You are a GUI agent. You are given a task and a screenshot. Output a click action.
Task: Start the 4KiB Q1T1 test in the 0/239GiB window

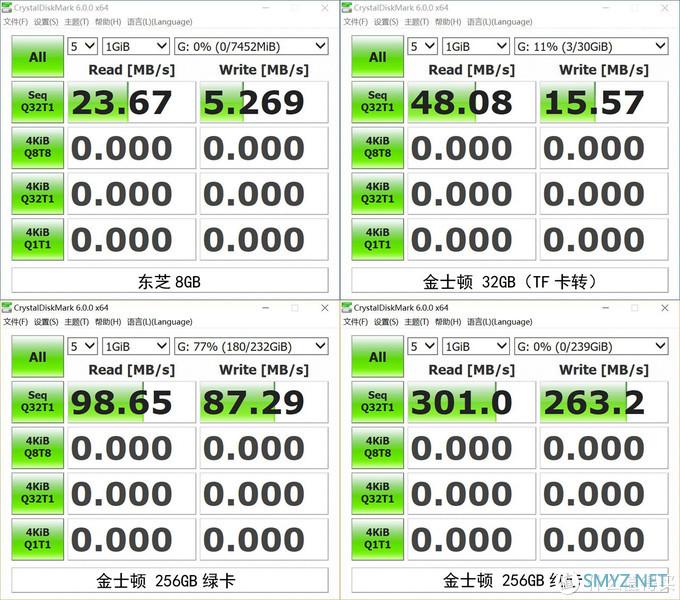378,539
